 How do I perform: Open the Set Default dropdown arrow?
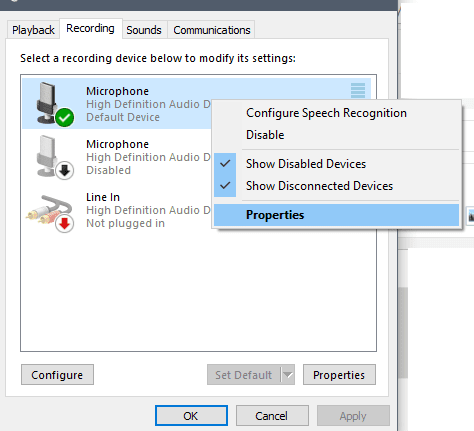[288, 375]
